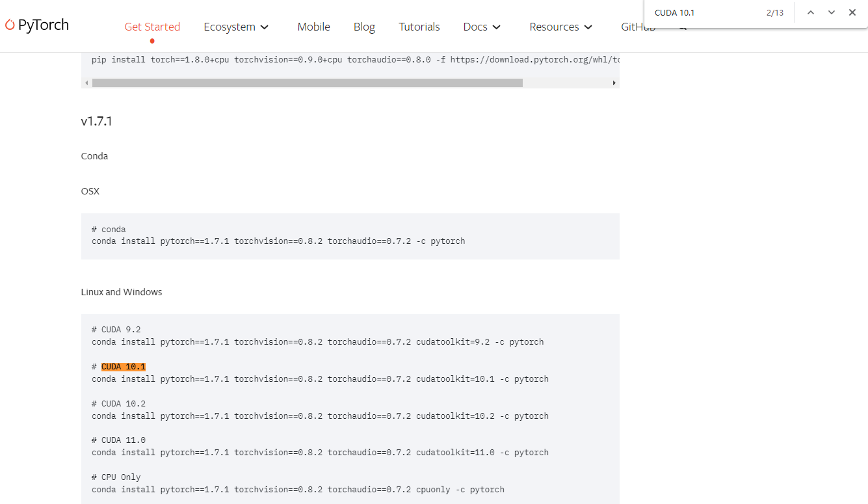The image size is (868, 504).
Task: Open the Docs dropdown menu
Action: (x=482, y=27)
